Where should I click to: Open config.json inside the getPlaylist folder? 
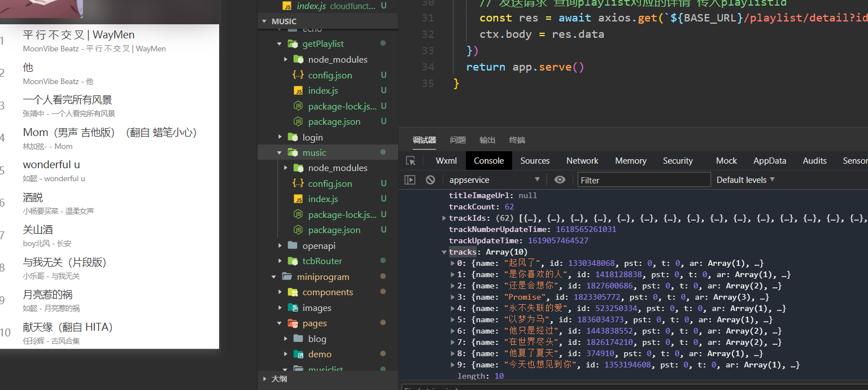[330, 75]
